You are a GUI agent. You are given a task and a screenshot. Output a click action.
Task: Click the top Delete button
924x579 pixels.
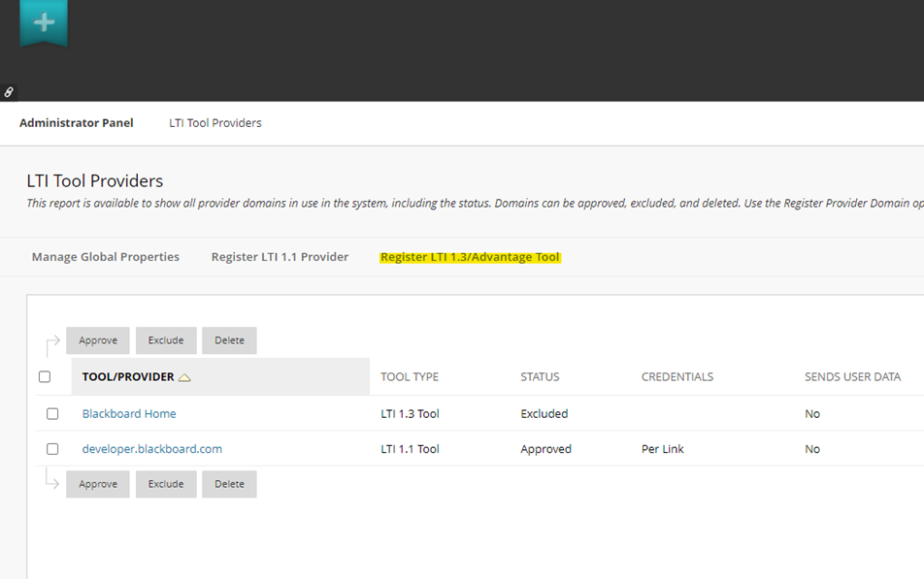229,340
